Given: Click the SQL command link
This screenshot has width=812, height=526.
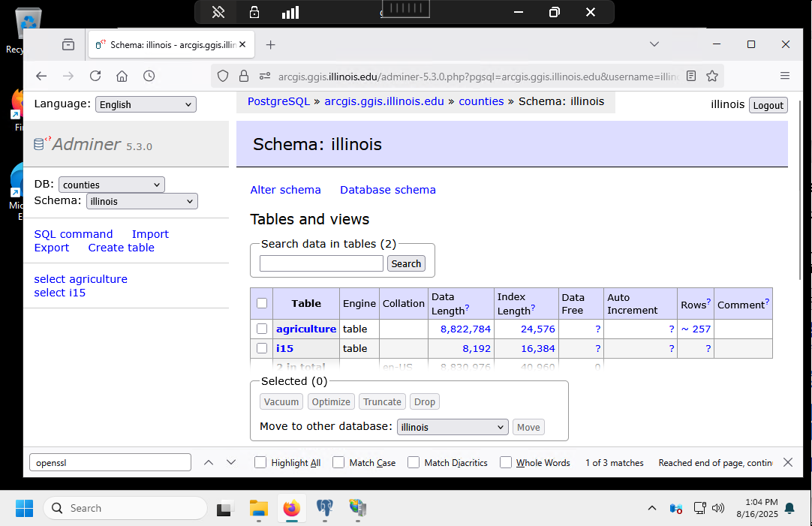Looking at the screenshot, I should pos(74,234).
